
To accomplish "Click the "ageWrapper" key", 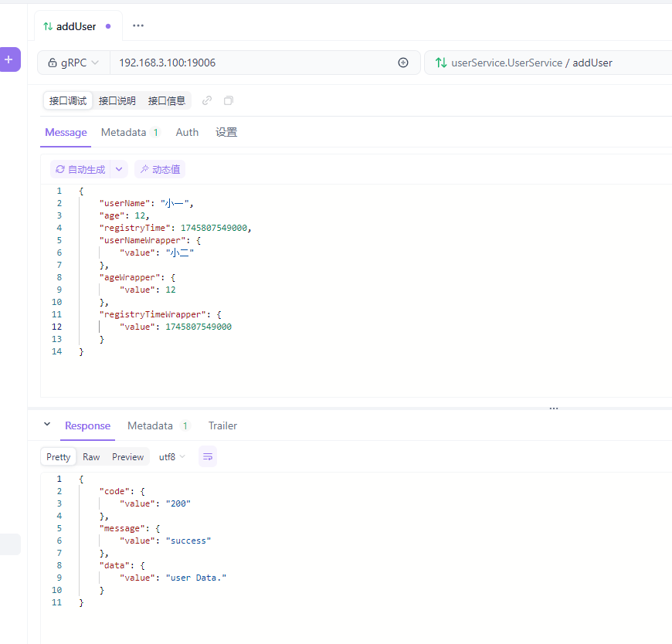I will [x=130, y=278].
